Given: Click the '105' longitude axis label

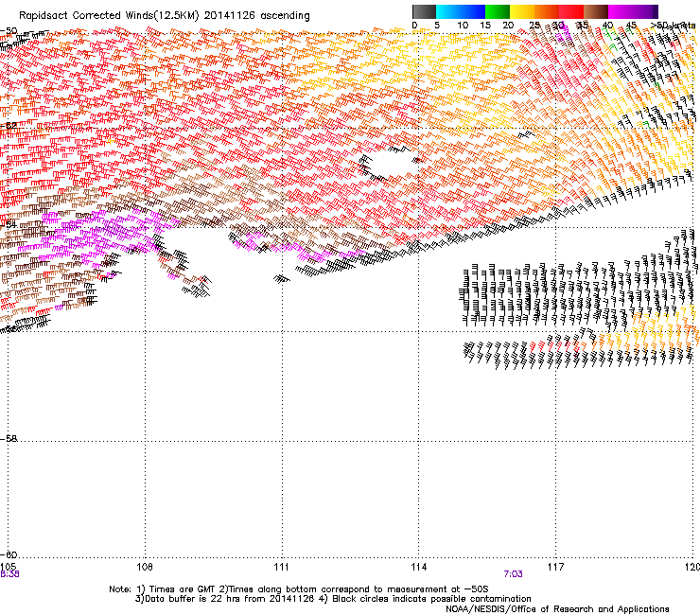Looking at the screenshot, I should pos(8,567).
